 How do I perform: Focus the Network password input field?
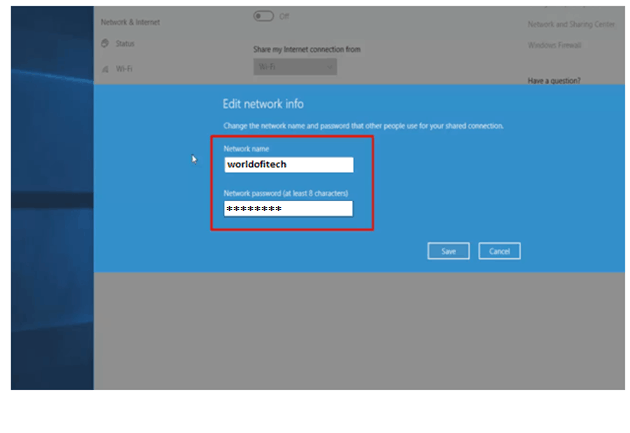[288, 209]
